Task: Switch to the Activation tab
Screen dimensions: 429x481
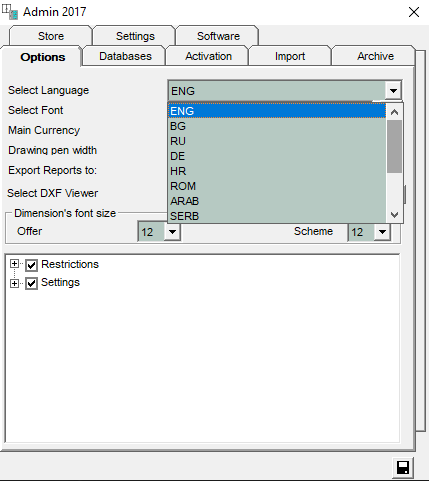Action: (208, 56)
